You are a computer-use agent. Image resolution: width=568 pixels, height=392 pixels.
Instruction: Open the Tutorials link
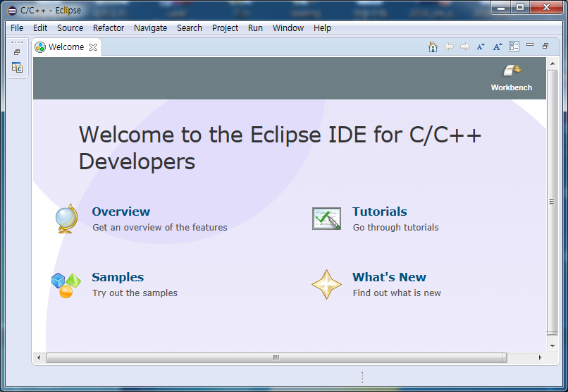click(x=380, y=212)
